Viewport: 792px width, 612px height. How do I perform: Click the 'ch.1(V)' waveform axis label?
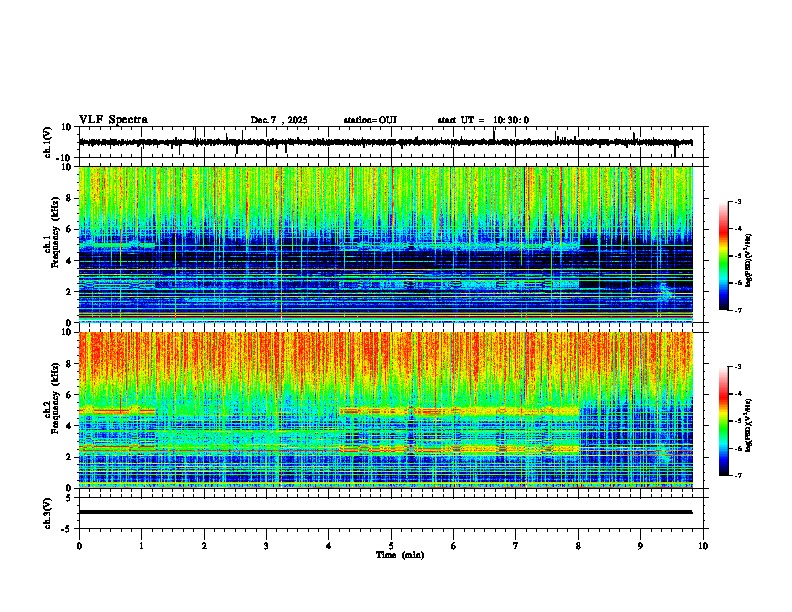(48, 142)
